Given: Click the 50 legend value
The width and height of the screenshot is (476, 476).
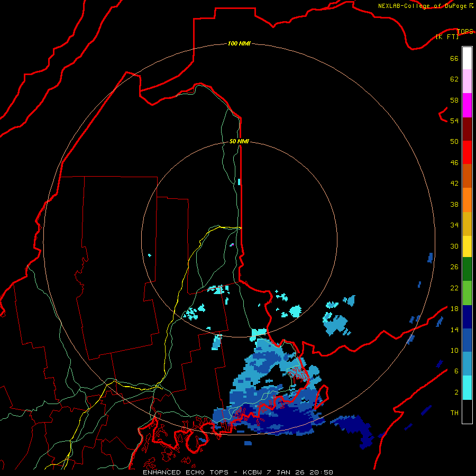Looking at the screenshot, I should click(454, 141).
